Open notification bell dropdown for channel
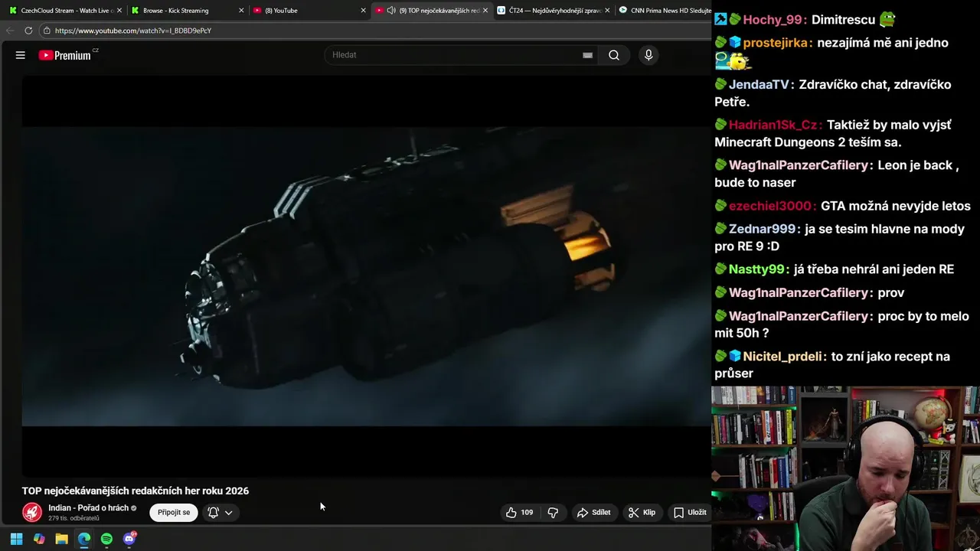This screenshot has width=980, height=551. 220,513
